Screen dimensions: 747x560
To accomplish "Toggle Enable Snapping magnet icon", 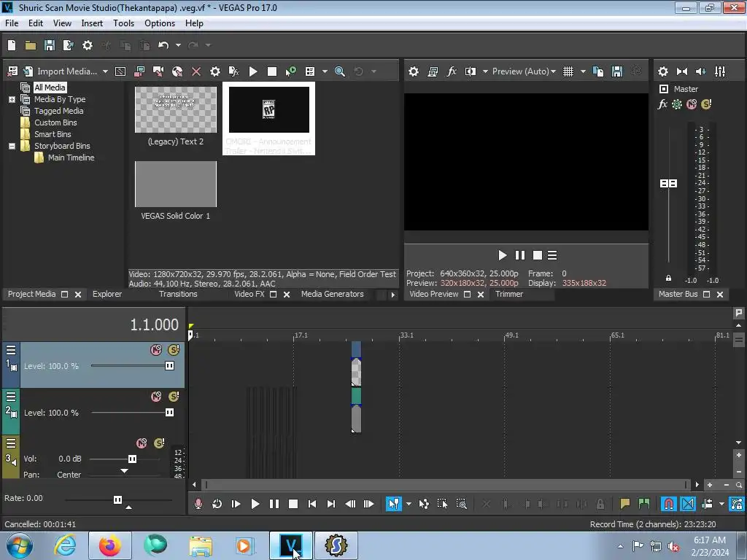I will tap(669, 504).
